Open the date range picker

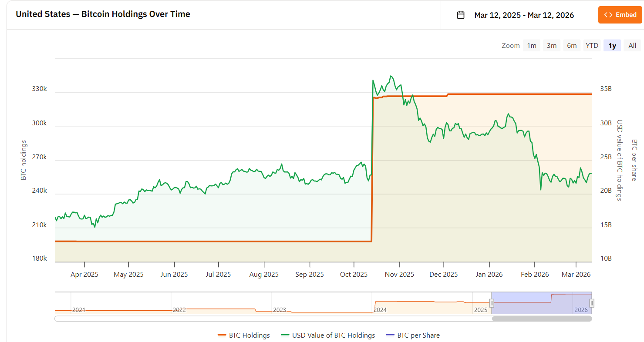coord(524,15)
